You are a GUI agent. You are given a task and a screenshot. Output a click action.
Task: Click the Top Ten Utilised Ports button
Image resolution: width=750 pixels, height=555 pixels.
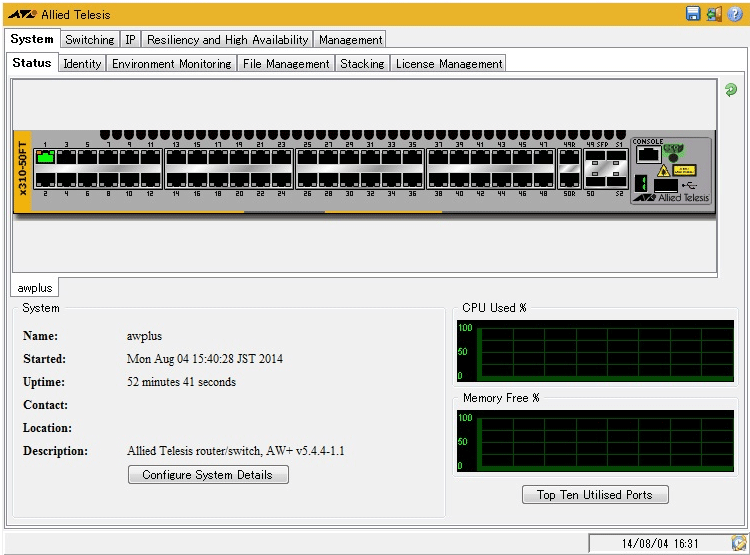click(595, 495)
